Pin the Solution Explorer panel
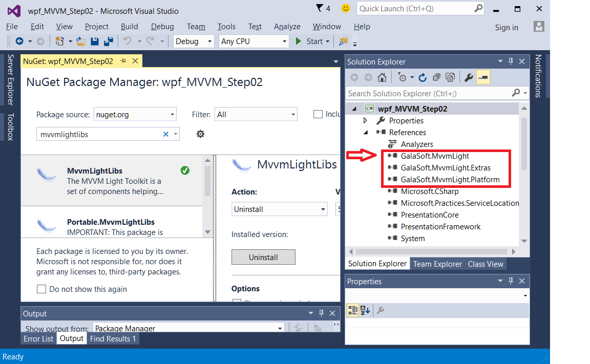 [x=511, y=61]
